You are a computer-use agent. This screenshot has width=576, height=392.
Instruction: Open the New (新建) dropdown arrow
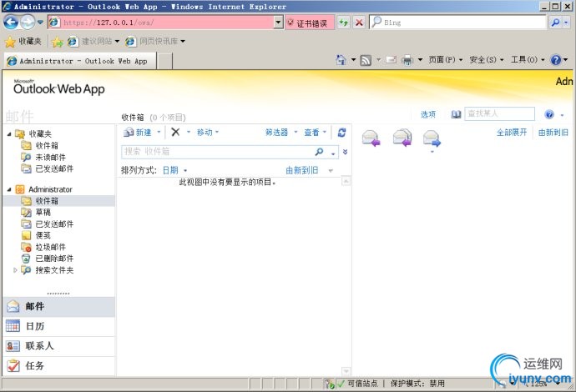pyautogui.click(x=159, y=132)
